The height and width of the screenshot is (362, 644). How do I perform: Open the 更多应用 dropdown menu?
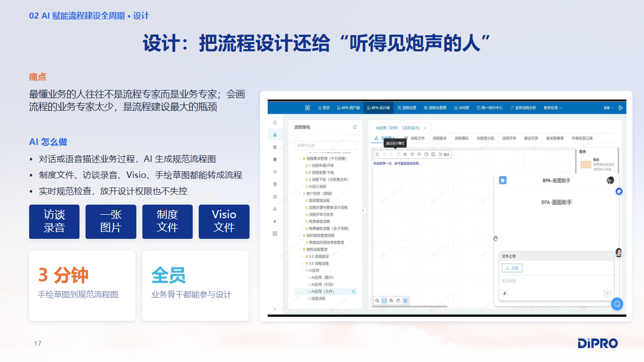click(x=552, y=108)
